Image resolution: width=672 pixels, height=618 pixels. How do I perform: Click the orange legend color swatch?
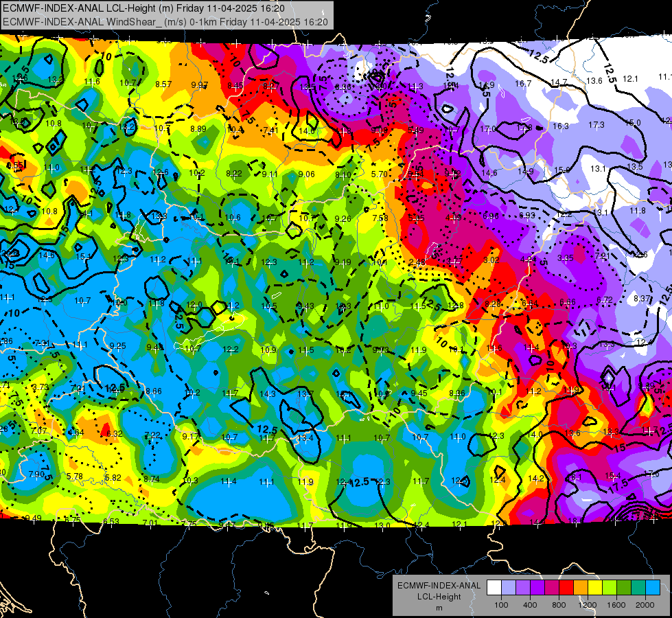click(581, 587)
